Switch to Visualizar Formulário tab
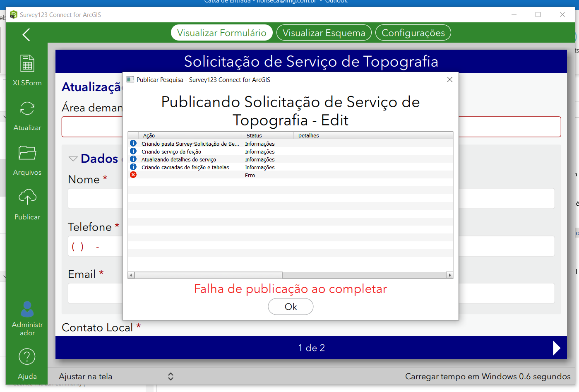The height and width of the screenshot is (392, 579). click(x=222, y=33)
